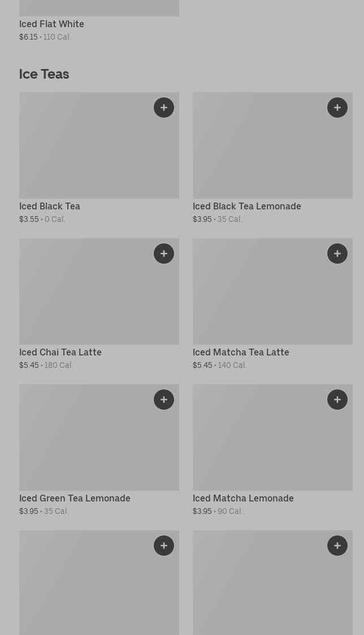
Task: Add bottom-left unnamed item with plus icon
Action: 164,546
